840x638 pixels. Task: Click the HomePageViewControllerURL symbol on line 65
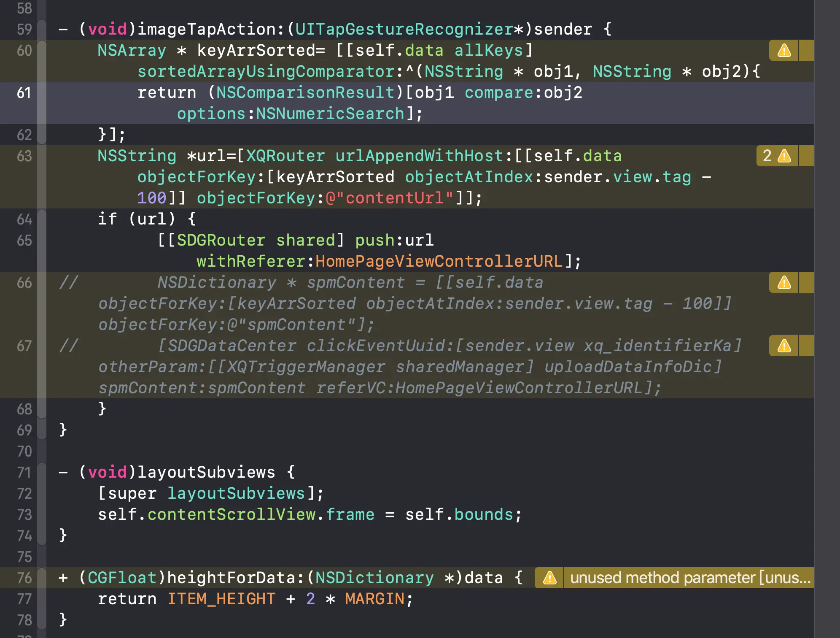click(x=439, y=262)
